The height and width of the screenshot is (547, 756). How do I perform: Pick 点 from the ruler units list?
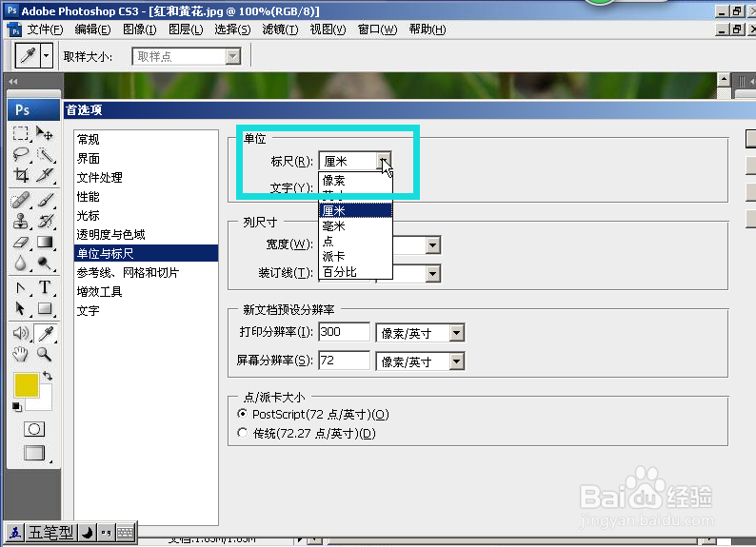[355, 242]
